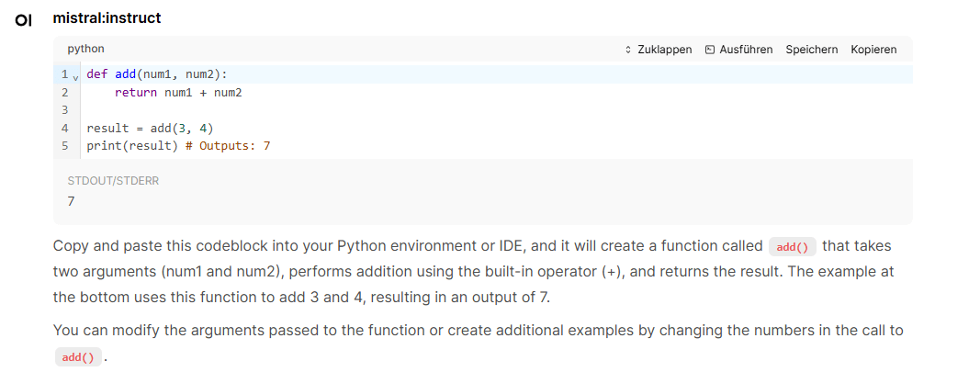Click the collapse arrows icon beside Zuklappen
980x372 pixels.
coord(628,50)
